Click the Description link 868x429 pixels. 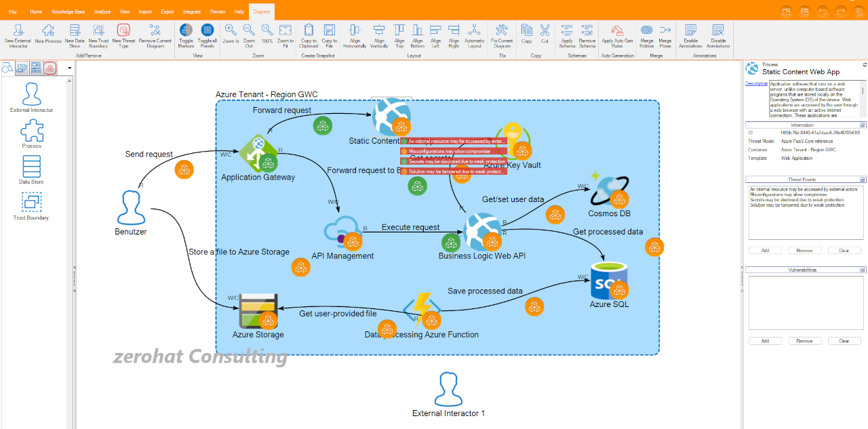[x=757, y=83]
